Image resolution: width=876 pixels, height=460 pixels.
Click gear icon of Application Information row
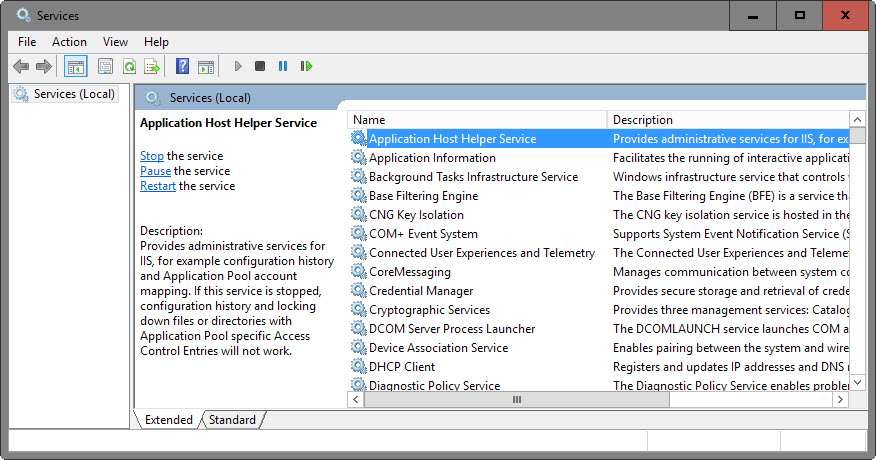359,158
